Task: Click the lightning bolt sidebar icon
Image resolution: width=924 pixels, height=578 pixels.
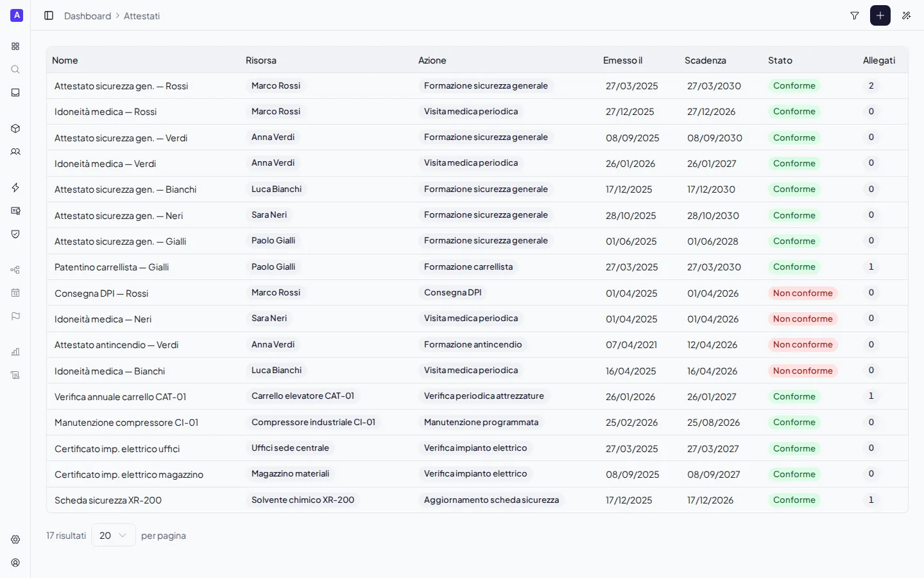Action: pyautogui.click(x=15, y=188)
